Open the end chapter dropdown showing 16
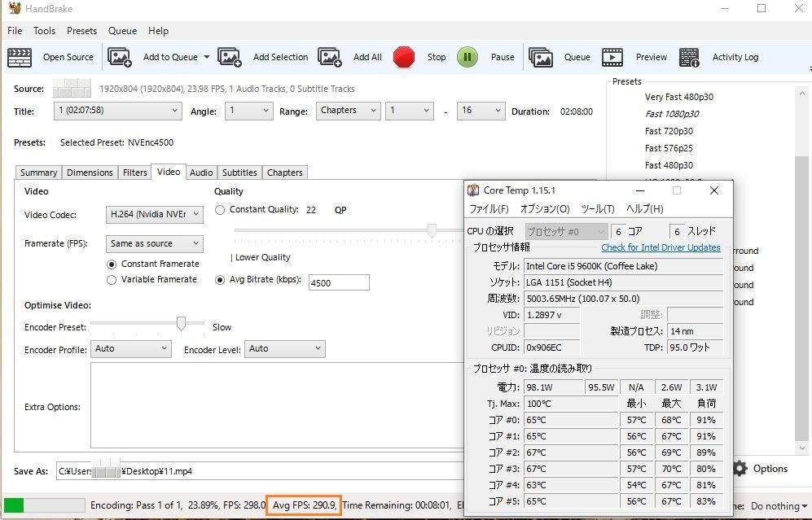Viewport: 812px width, 520px height. 481,111
